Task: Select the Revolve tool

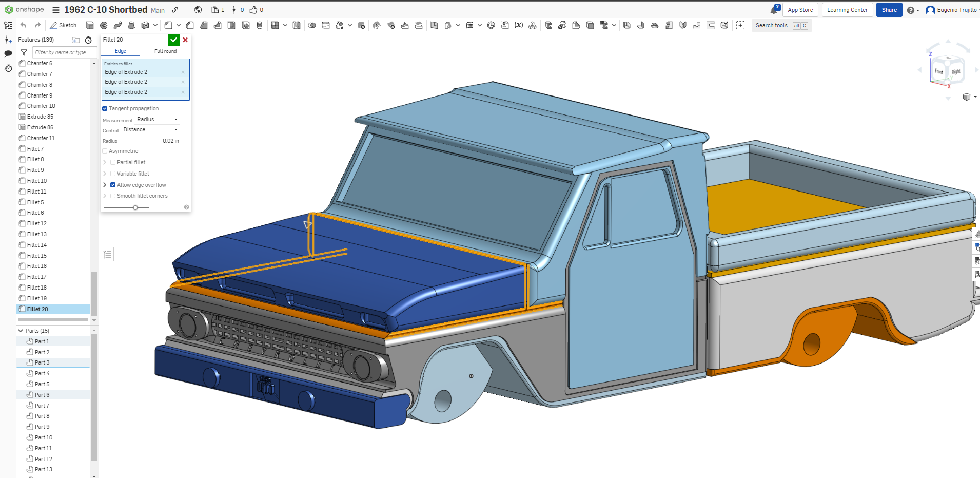Action: tap(104, 25)
